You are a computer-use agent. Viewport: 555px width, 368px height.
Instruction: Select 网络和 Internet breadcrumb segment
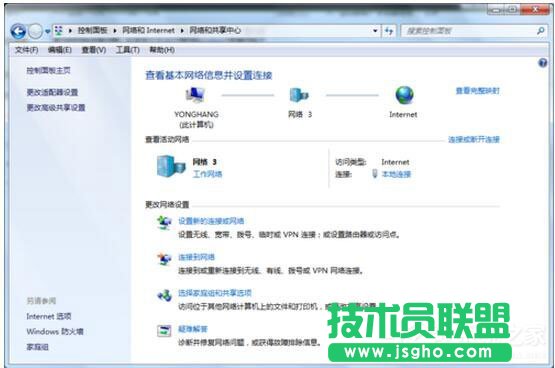(x=148, y=30)
